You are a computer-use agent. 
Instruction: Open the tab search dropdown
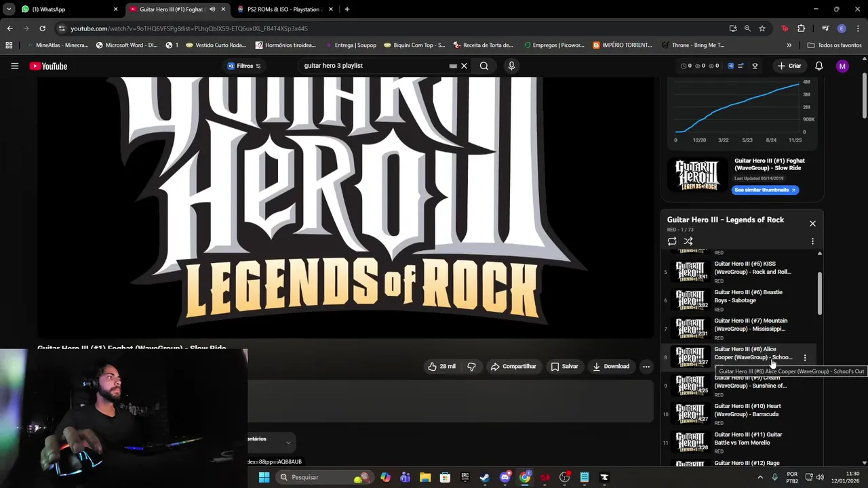(9, 9)
